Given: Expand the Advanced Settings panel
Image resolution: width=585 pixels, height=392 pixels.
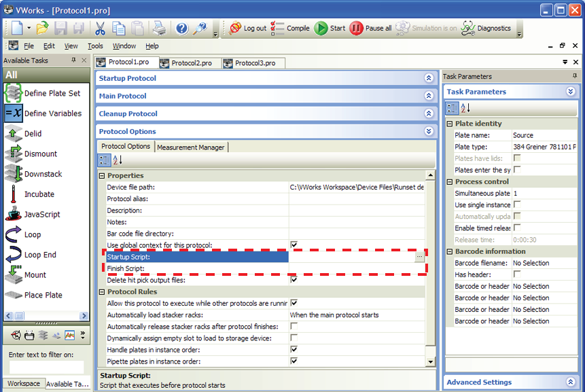Looking at the screenshot, I should (x=570, y=382).
